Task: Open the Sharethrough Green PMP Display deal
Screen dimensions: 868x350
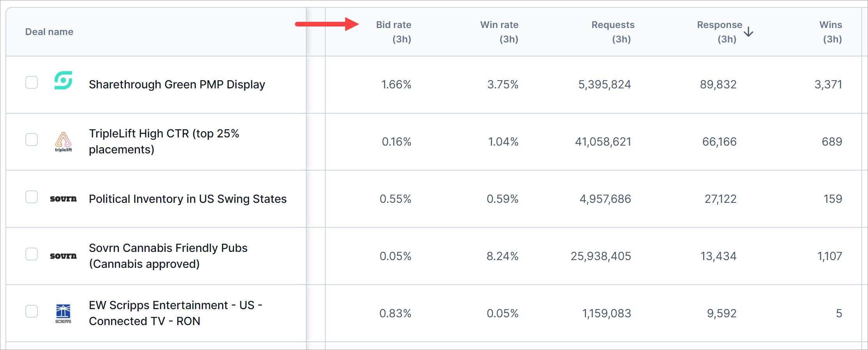Action: (177, 84)
